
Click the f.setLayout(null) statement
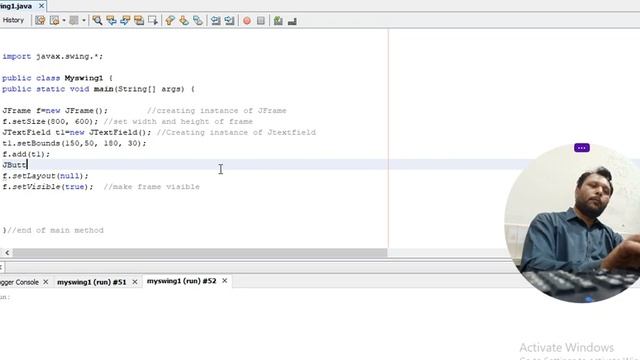tap(45, 176)
